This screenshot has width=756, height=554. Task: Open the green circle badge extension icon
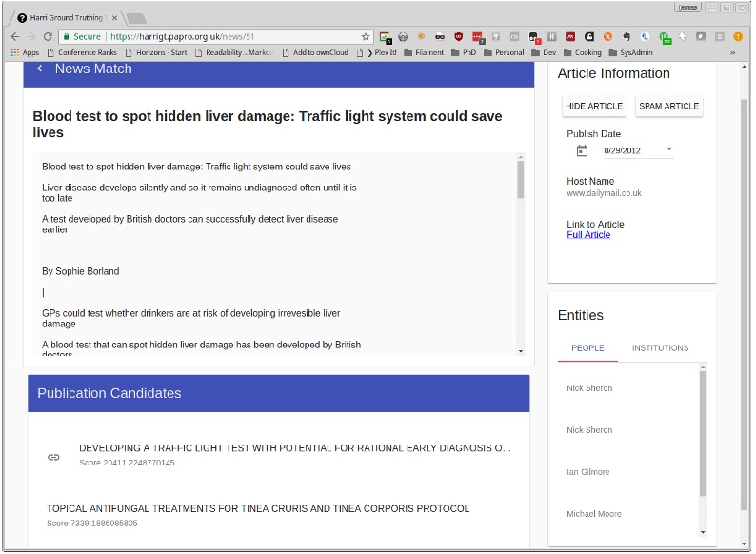(665, 37)
